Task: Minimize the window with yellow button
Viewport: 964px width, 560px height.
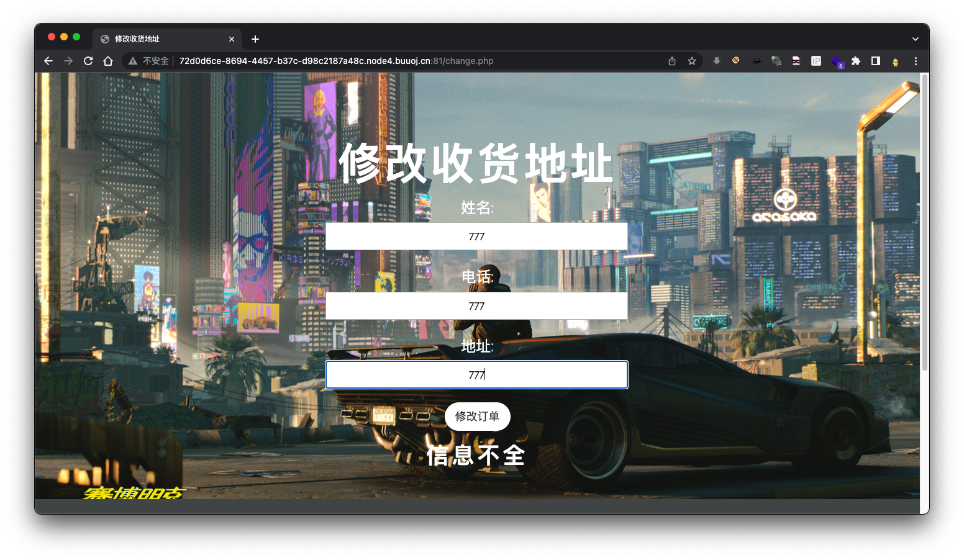Action: point(64,37)
